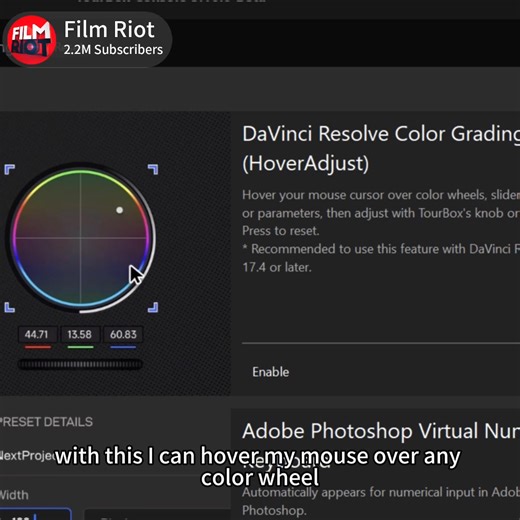Image resolution: width=520 pixels, height=520 pixels.
Task: Open the Film Riot channel name link
Action: [109, 29]
